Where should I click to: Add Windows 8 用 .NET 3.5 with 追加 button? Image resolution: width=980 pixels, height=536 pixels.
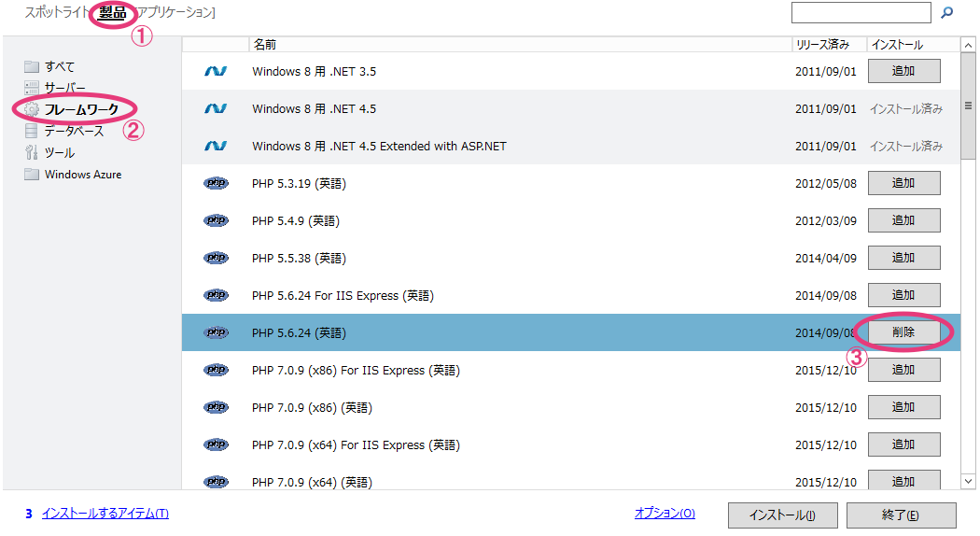point(903,71)
